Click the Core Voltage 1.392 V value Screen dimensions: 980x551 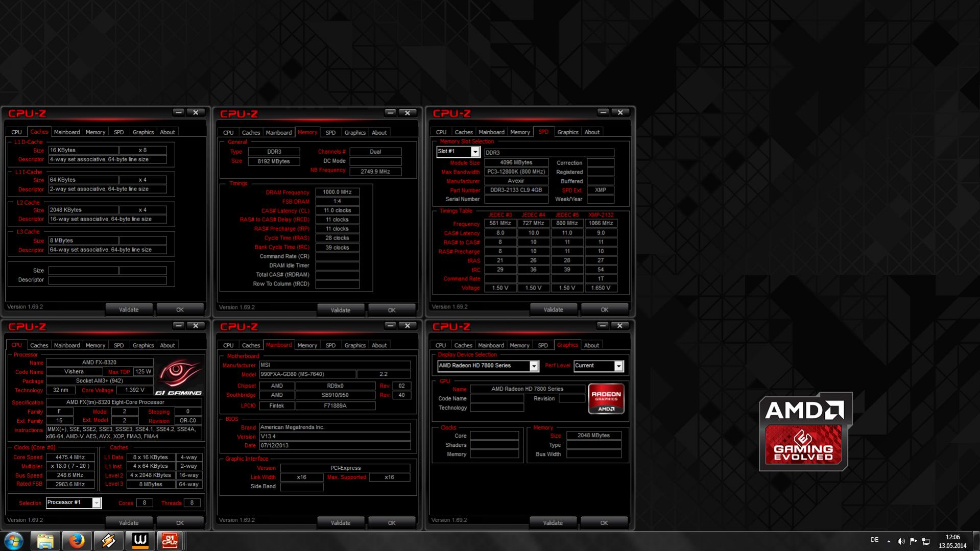(135, 390)
